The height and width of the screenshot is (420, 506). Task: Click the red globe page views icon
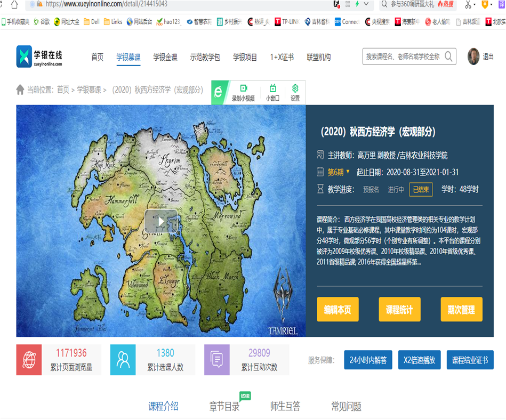[29, 360]
